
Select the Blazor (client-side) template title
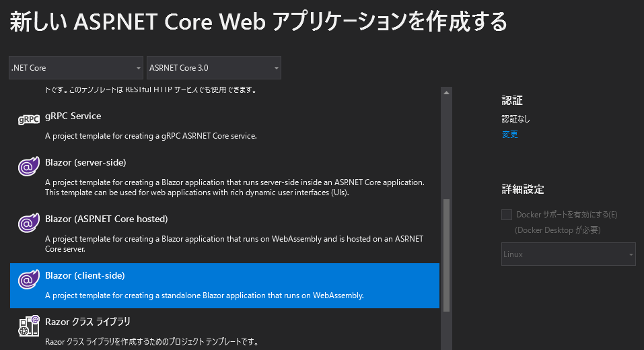coord(85,276)
